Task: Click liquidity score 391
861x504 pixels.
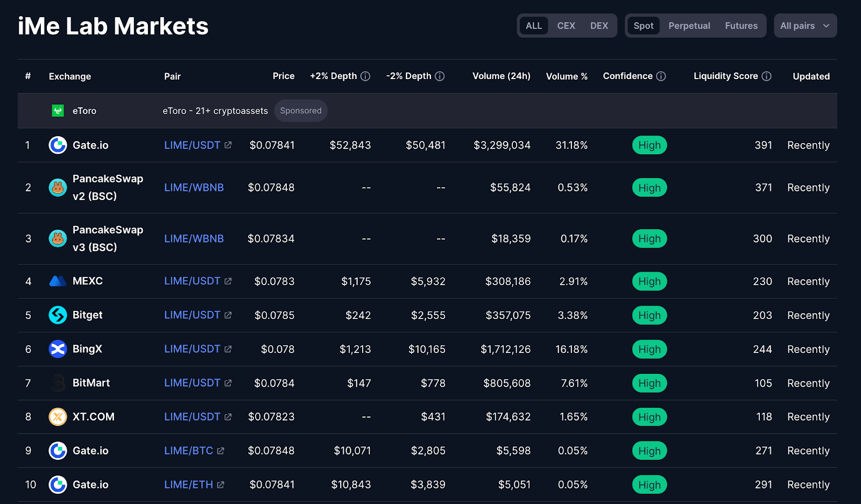Action: pyautogui.click(x=763, y=145)
